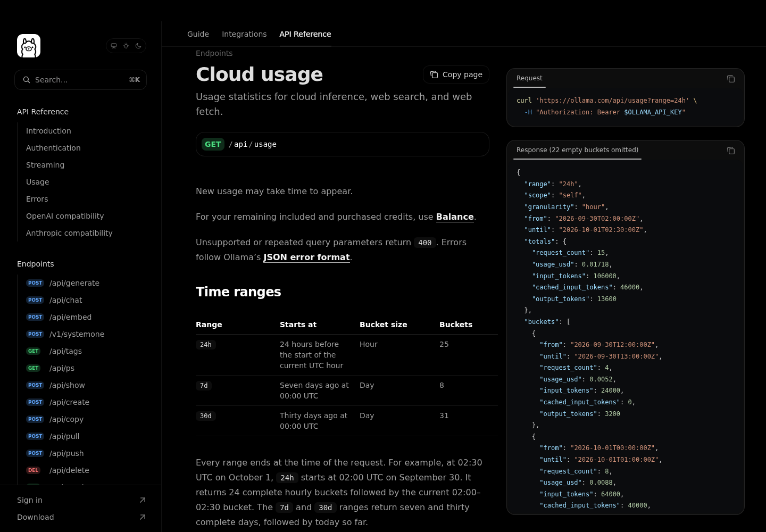Click the DEL badge beside /api/delete

tap(34, 470)
